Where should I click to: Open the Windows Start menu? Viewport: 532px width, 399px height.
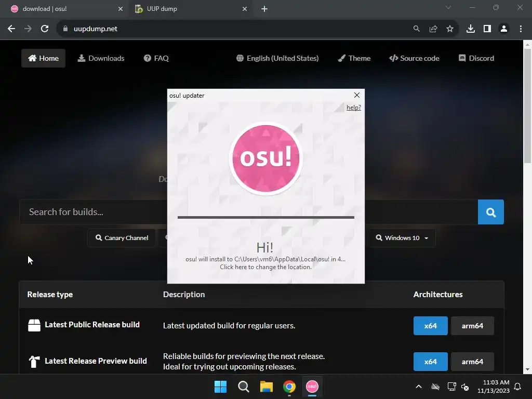[220, 387]
